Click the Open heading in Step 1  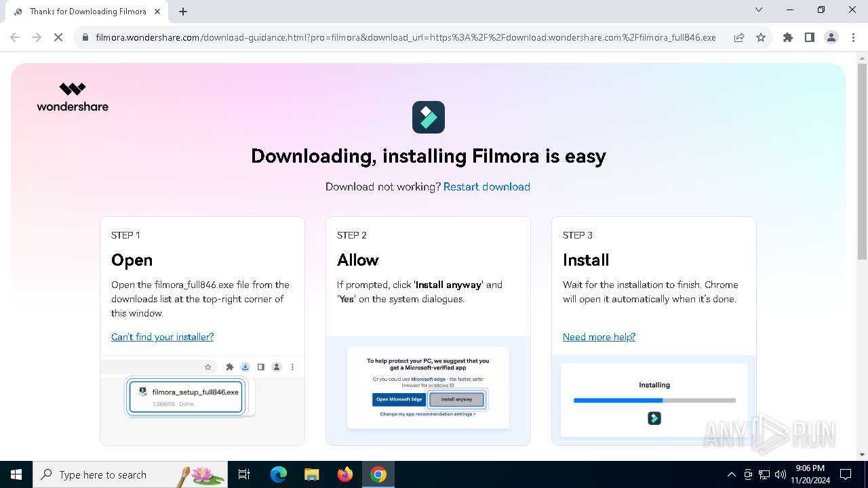[132, 260]
